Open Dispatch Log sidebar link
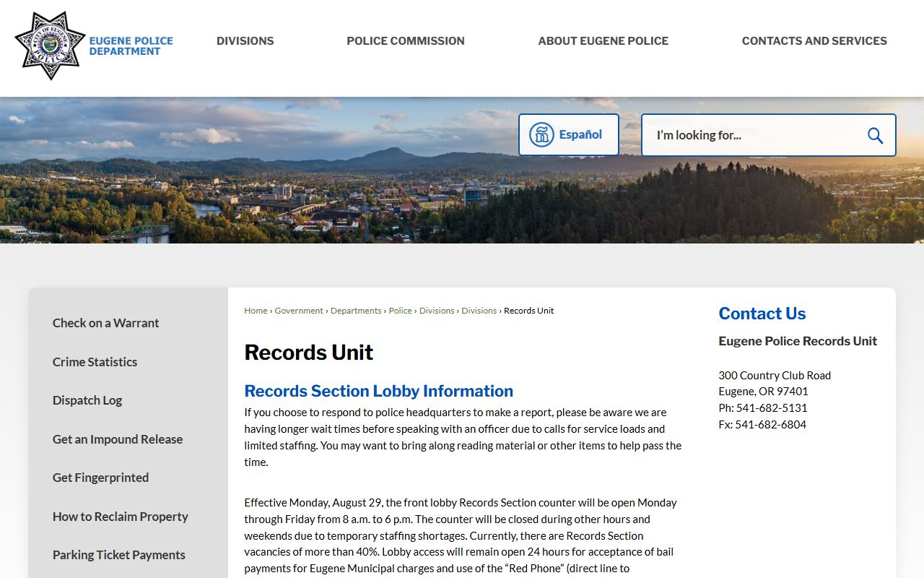This screenshot has width=924, height=578. click(87, 400)
